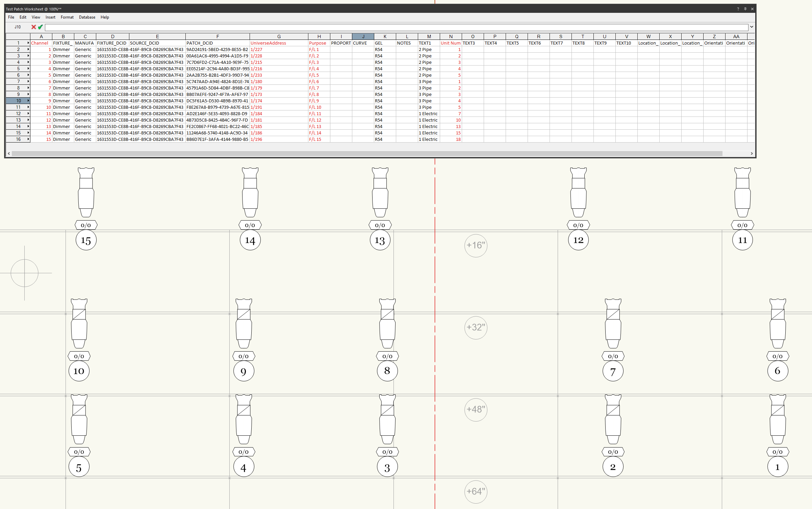Viewport: 812px width, 509px height.
Task: Open the Database menu
Action: (87, 17)
